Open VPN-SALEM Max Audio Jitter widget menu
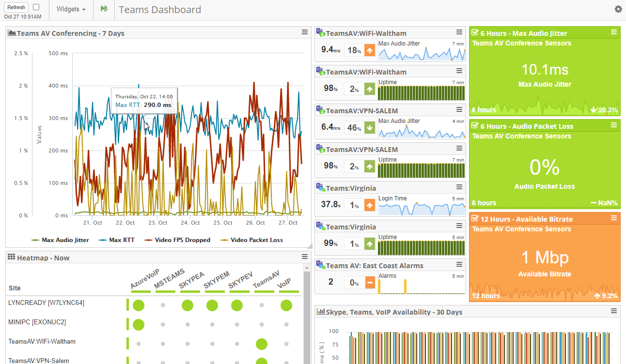 (x=459, y=110)
